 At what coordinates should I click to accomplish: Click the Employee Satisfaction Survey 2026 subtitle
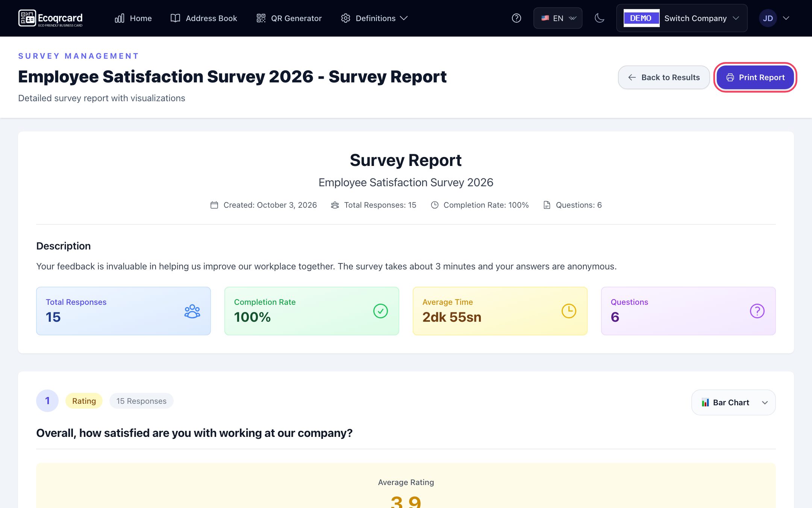click(x=406, y=183)
